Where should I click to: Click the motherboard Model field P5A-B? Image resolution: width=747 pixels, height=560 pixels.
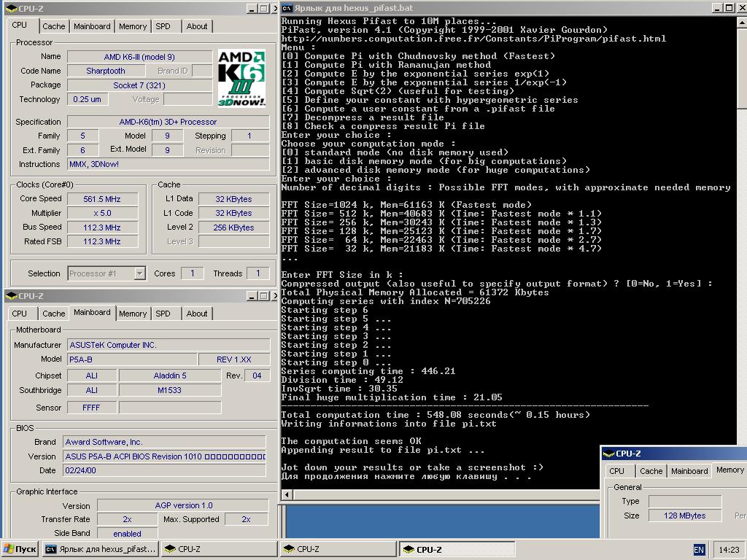[132, 359]
